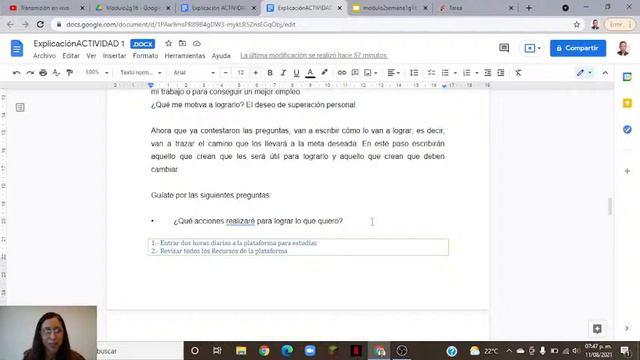This screenshot has height=360, width=640.
Task: Open the present to meeting button
Action: (532, 48)
